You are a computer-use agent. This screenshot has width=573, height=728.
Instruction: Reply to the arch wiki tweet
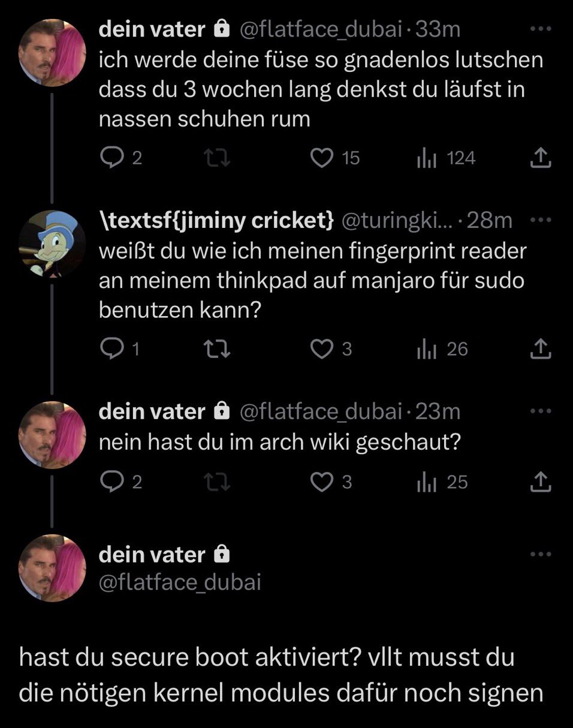(111, 482)
